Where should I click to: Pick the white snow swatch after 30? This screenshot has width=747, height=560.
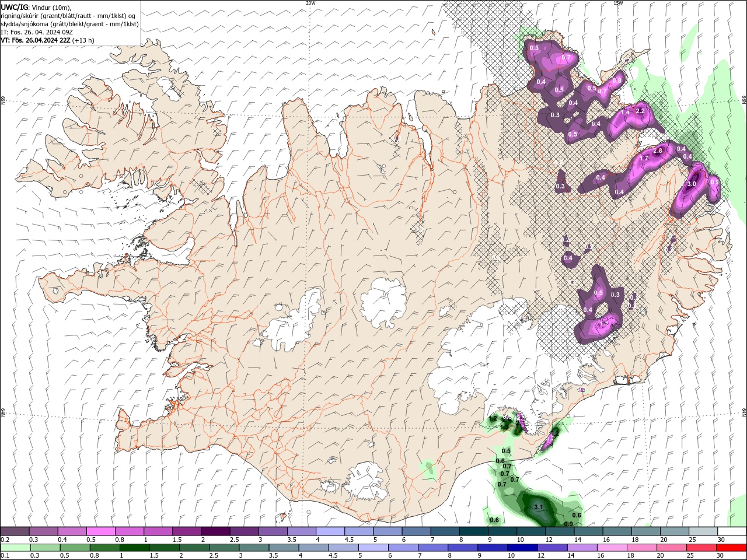[x=731, y=531]
